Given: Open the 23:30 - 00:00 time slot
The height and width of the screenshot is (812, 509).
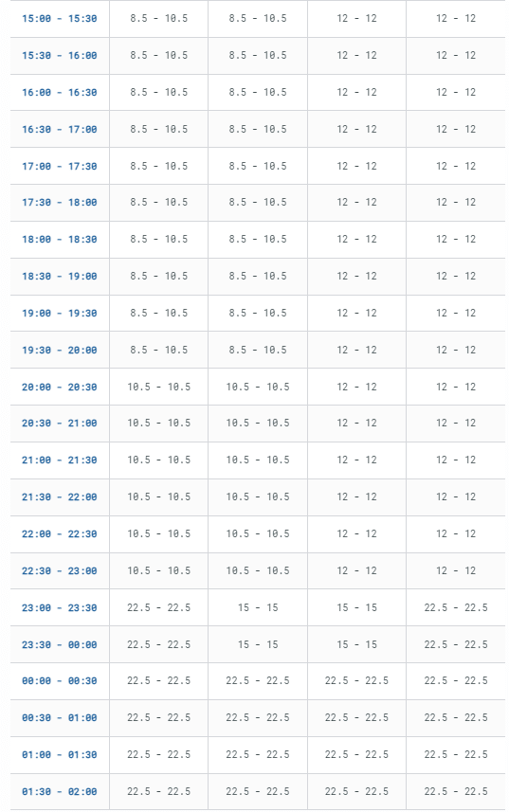Looking at the screenshot, I should (x=60, y=644).
